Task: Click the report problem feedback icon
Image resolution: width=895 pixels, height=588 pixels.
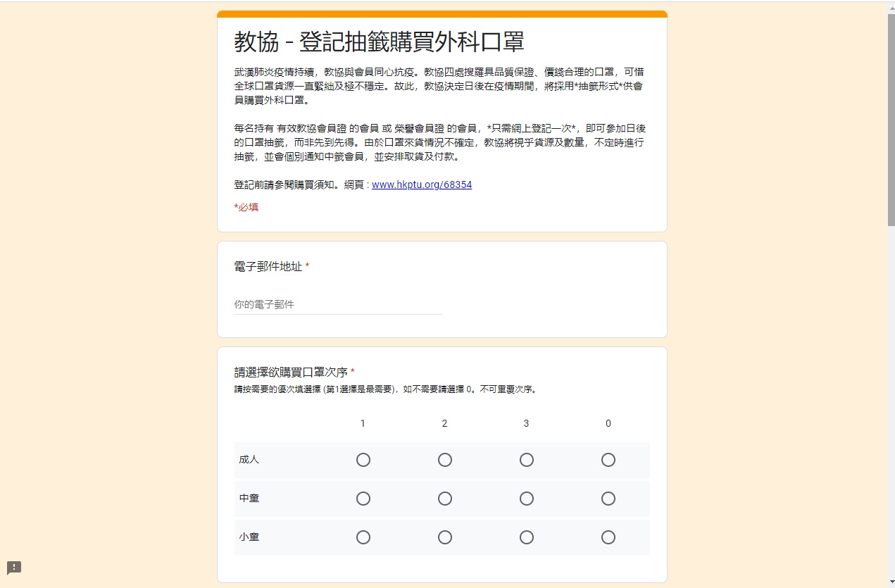Action: (14, 568)
